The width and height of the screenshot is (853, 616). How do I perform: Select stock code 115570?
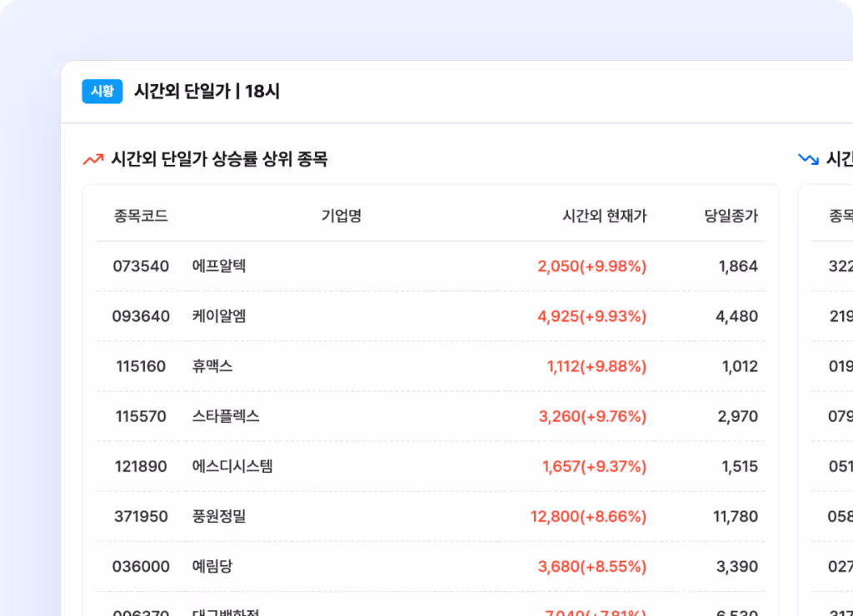(141, 416)
